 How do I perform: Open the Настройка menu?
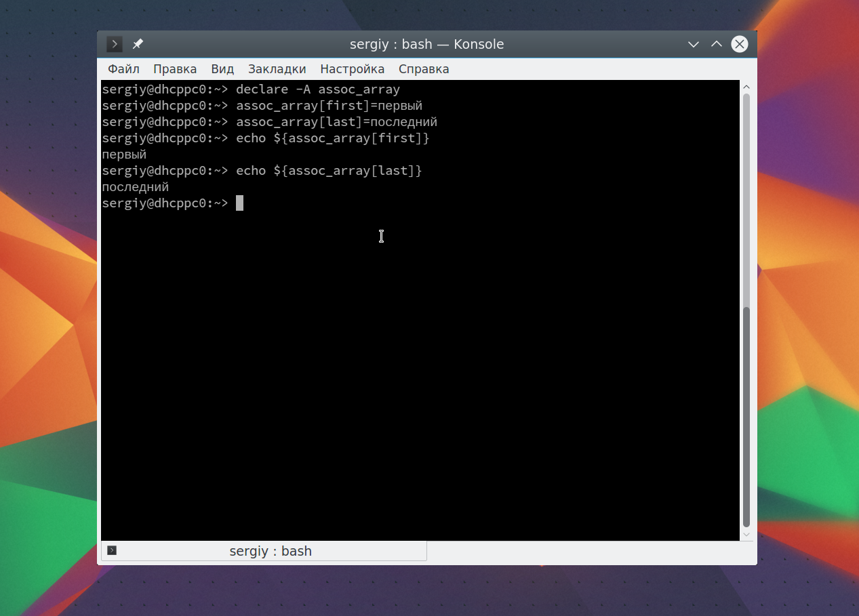point(353,69)
